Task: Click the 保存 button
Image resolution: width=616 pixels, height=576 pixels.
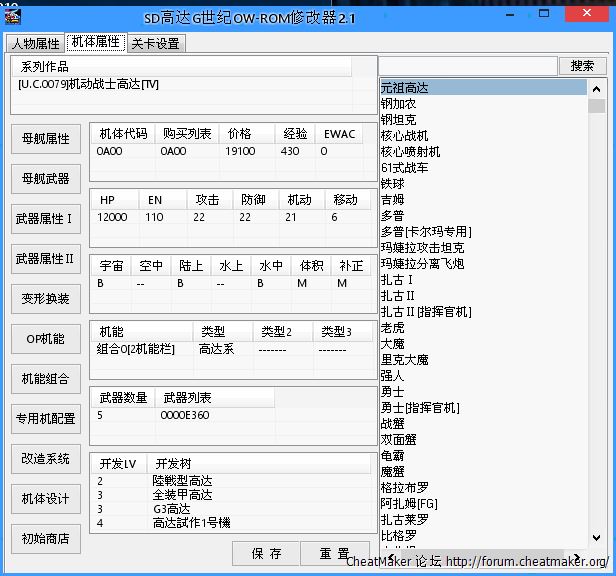Action: tap(267, 553)
